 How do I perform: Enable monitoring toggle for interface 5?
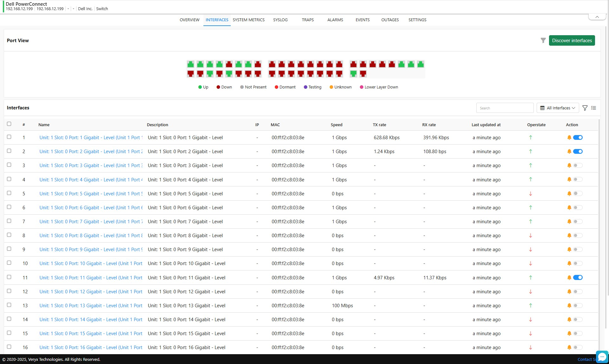578,193
